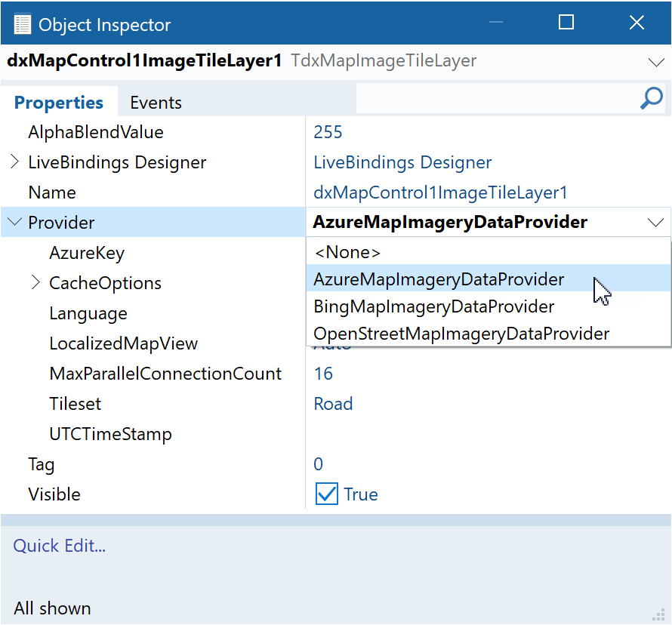
Task: Click the Object Inspector title icon
Action: pyautogui.click(x=23, y=24)
